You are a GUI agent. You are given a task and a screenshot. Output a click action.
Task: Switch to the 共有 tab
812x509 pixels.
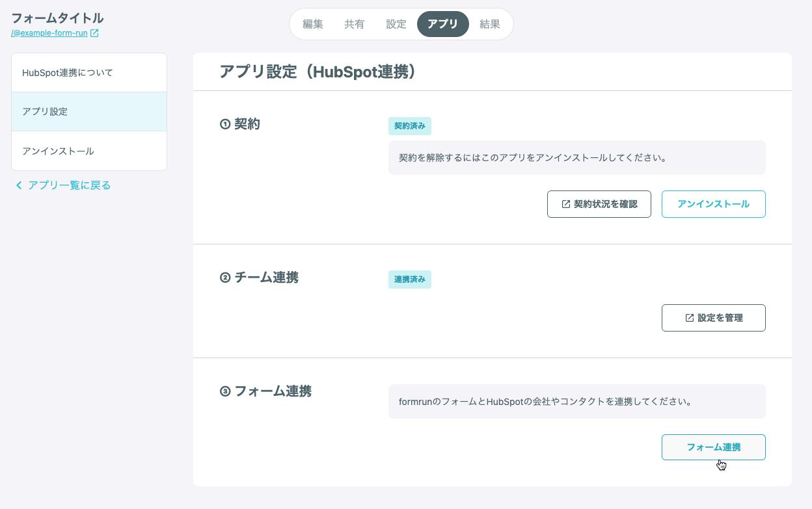tap(355, 24)
